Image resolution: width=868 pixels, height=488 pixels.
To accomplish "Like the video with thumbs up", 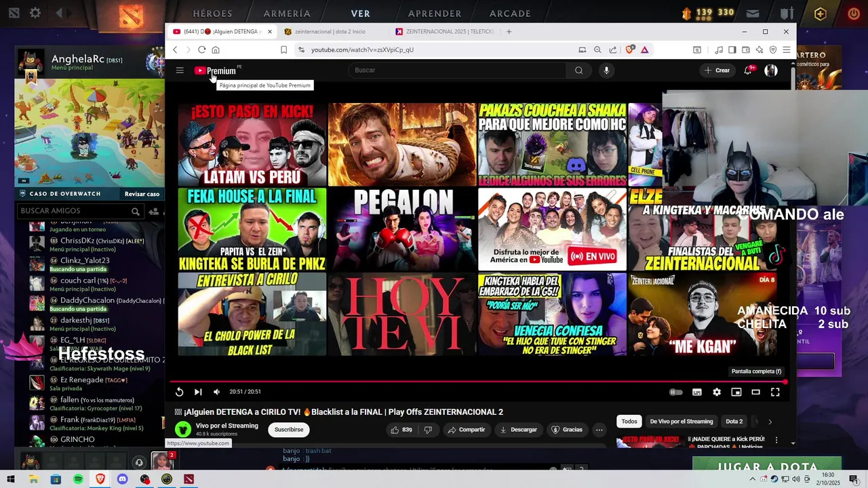I will pos(401,430).
